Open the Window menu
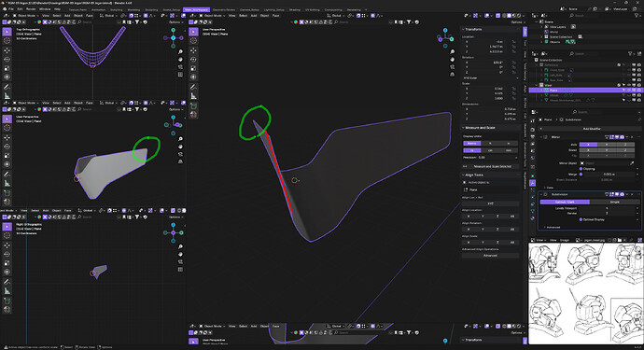Image resolution: width=644 pixels, height=350 pixels. click(x=45, y=9)
